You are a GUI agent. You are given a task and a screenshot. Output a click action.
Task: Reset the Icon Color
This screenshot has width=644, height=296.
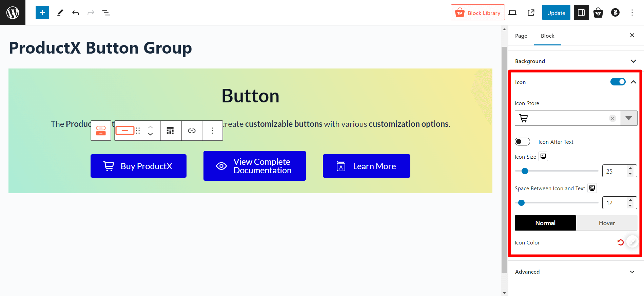[620, 242]
